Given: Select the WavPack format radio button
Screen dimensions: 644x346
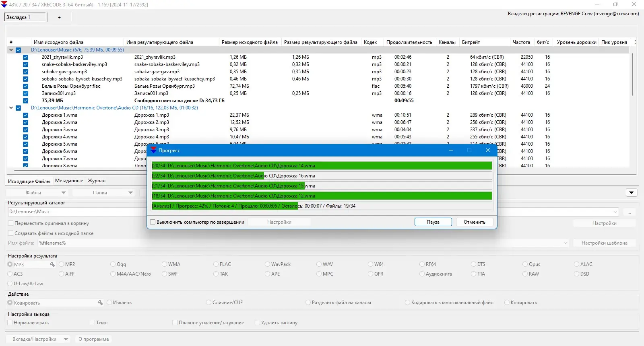Looking at the screenshot, I should pos(268,264).
